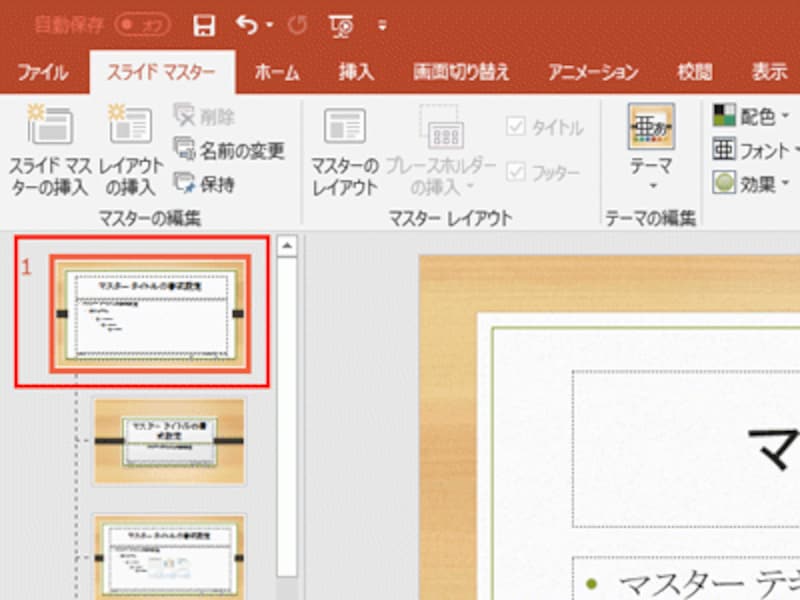Open Customize Quick Access Toolbar dropdown

point(382,25)
